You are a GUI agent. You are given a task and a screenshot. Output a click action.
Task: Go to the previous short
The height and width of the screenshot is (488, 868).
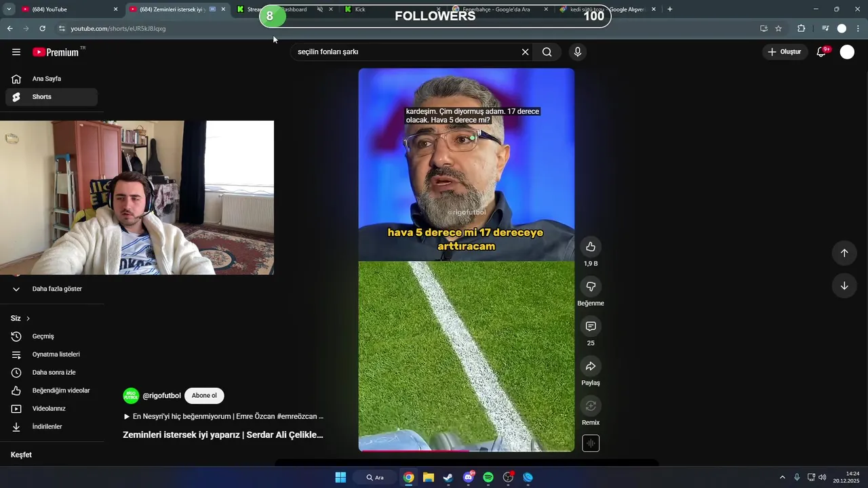(x=844, y=253)
